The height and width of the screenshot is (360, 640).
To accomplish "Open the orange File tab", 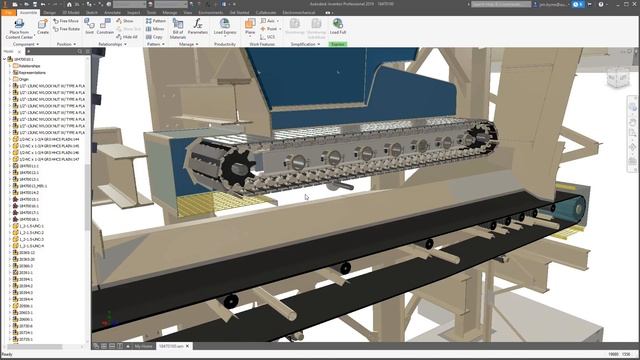I will click(x=8, y=13).
